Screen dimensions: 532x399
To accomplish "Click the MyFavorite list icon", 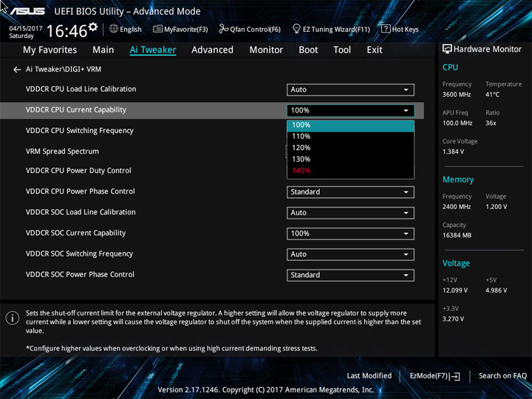I will tap(157, 29).
